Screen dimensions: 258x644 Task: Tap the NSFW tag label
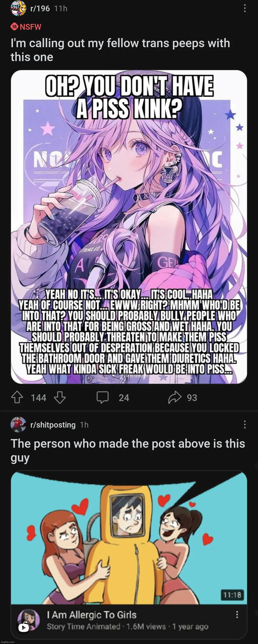pyautogui.click(x=26, y=27)
